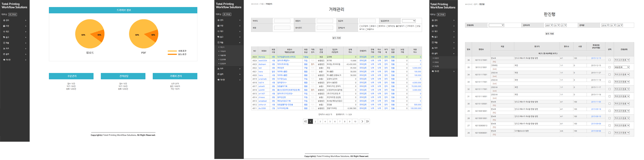Select 진행대기 radio in 검색순서 row
644x160 pixels.
tap(397, 26)
